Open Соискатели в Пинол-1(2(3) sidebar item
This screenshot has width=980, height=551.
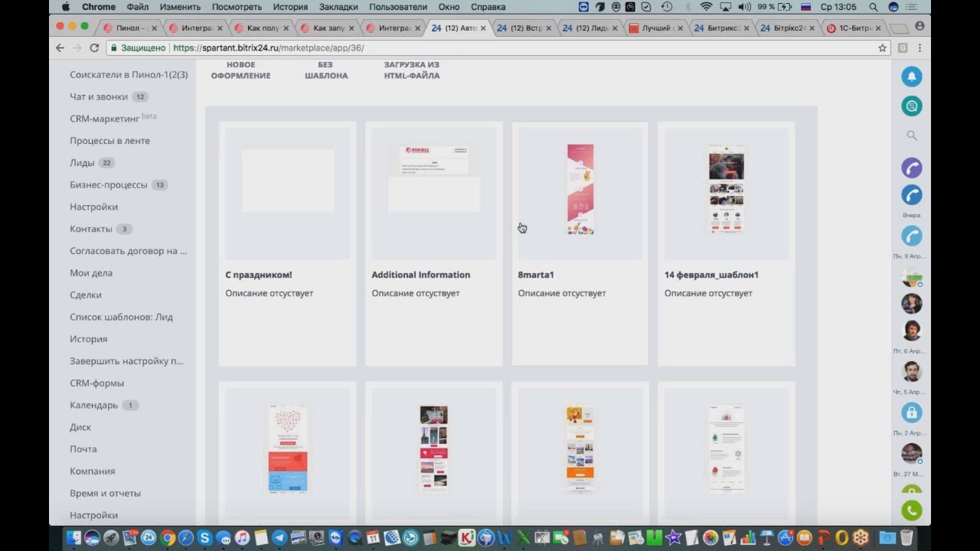129,75
